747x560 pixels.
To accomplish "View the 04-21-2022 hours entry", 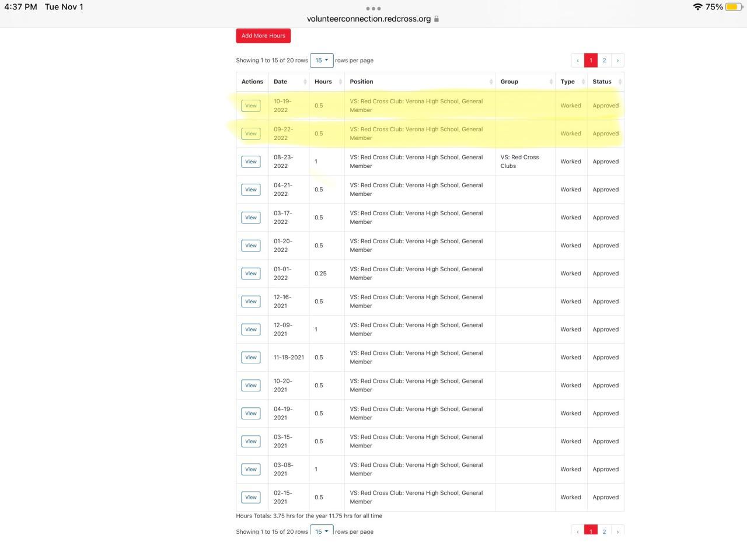I will pyautogui.click(x=251, y=190).
